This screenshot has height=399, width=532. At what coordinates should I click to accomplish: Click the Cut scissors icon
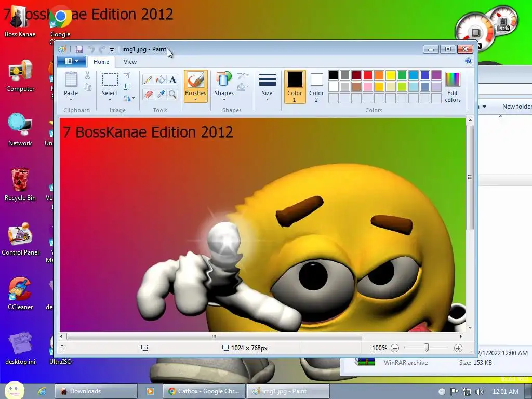coord(87,75)
